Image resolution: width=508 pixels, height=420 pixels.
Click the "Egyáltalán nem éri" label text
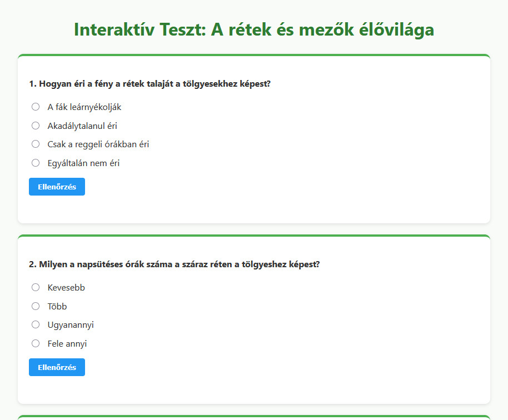pos(83,163)
